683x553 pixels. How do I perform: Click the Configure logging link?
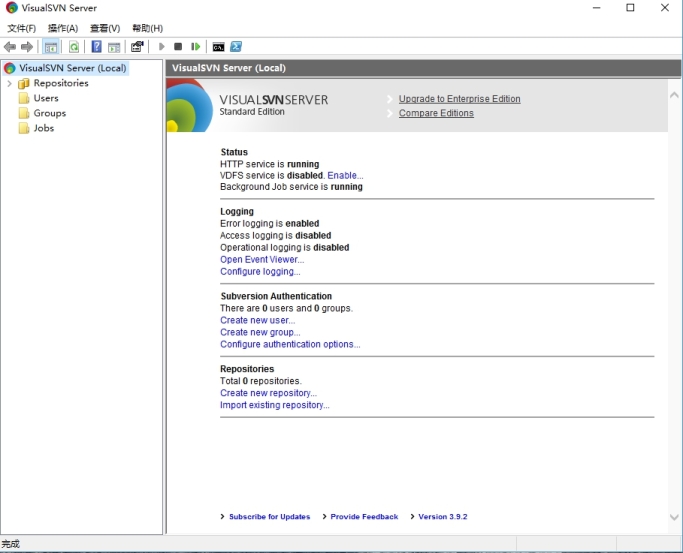pyautogui.click(x=260, y=272)
